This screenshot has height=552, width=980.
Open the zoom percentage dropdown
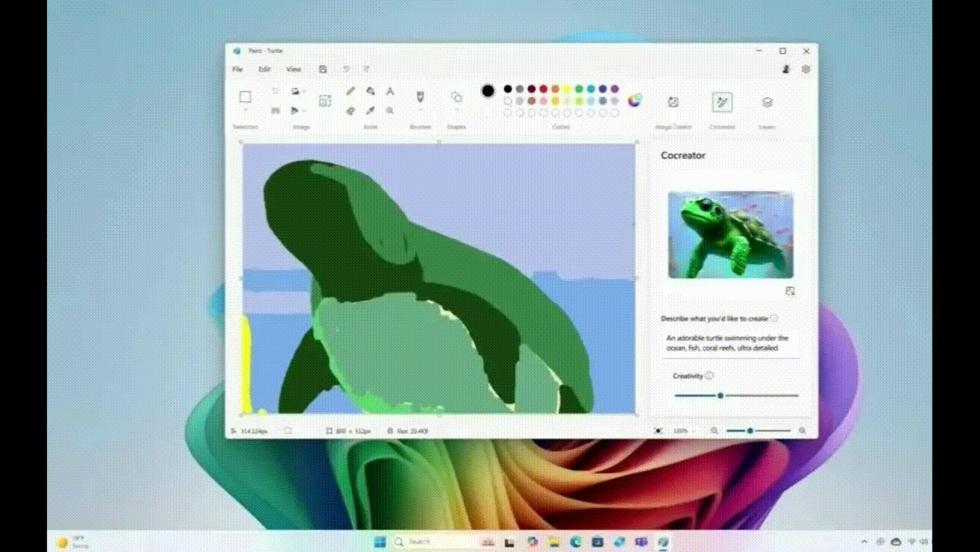tap(694, 430)
